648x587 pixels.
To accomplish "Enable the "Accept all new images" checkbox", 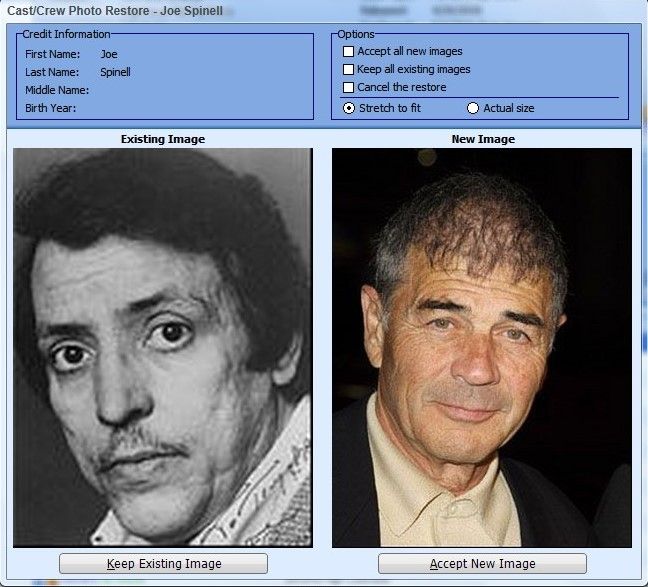I will (x=349, y=52).
